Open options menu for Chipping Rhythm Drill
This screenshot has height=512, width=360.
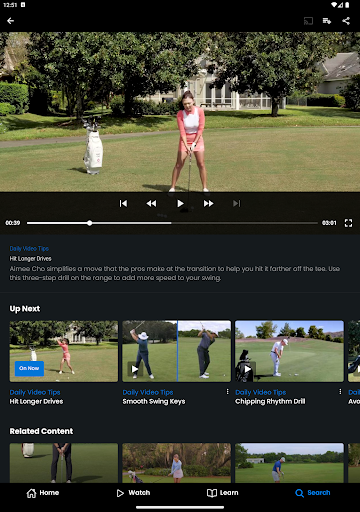click(340, 392)
